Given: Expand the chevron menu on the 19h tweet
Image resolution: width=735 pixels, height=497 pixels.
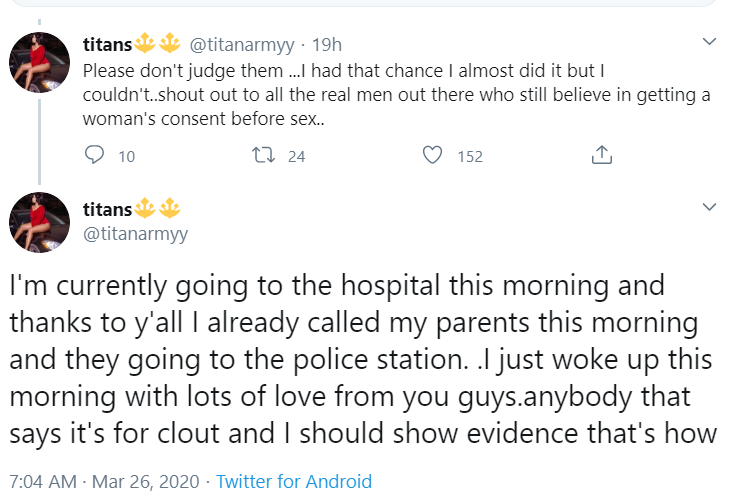Looking at the screenshot, I should coord(710,43).
